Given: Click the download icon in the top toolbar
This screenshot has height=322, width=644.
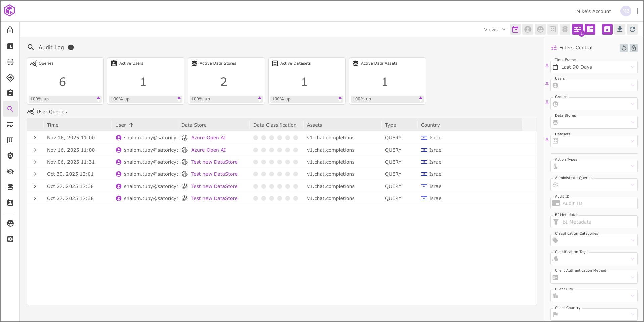Looking at the screenshot, I should (619, 30).
